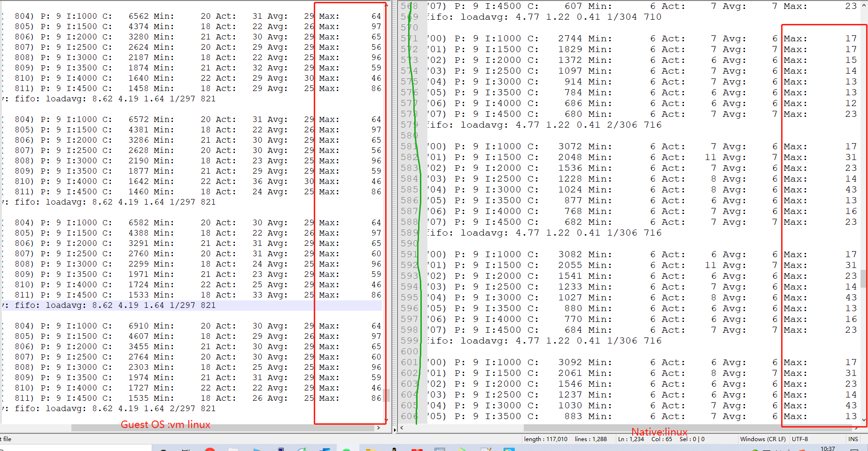This screenshot has width=868, height=451.
Task: Select the tab labeled 't file' top left
Action: pyautogui.click(x=7, y=439)
